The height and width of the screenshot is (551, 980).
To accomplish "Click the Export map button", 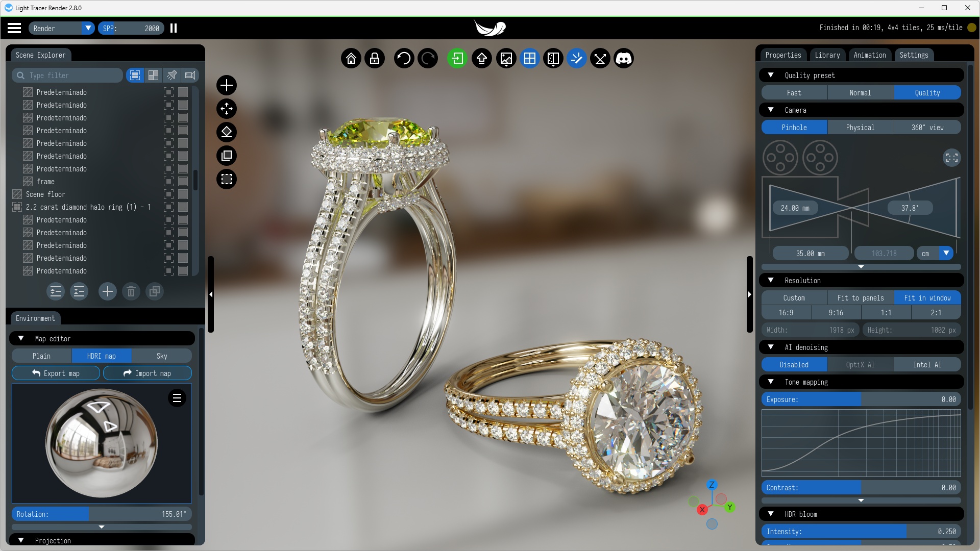I will pos(55,373).
